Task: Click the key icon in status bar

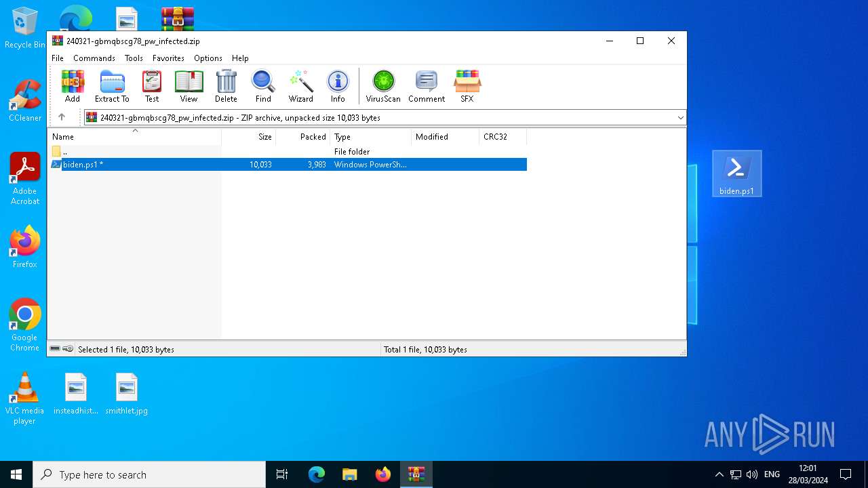Action: click(68, 349)
